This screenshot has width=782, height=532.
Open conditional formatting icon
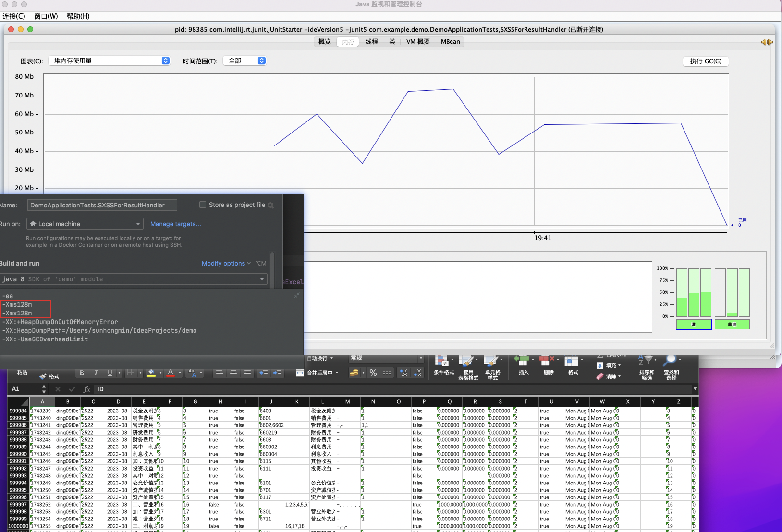coord(442,361)
